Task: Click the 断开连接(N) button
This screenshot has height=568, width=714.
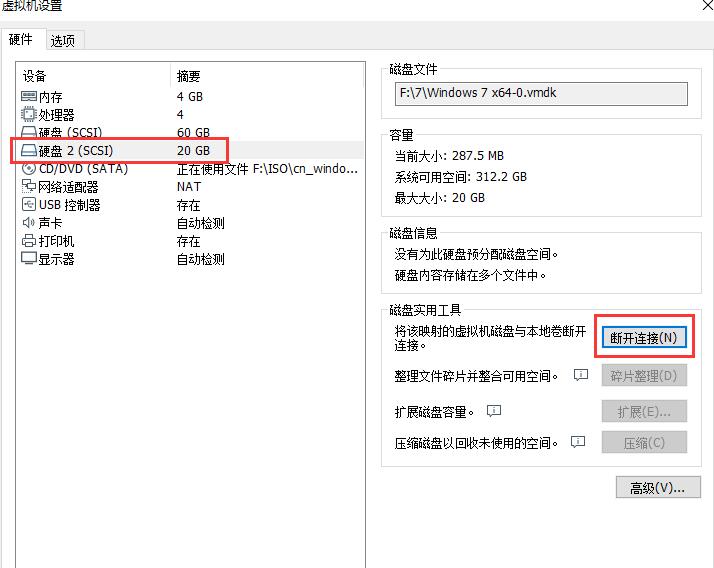Action: point(644,338)
